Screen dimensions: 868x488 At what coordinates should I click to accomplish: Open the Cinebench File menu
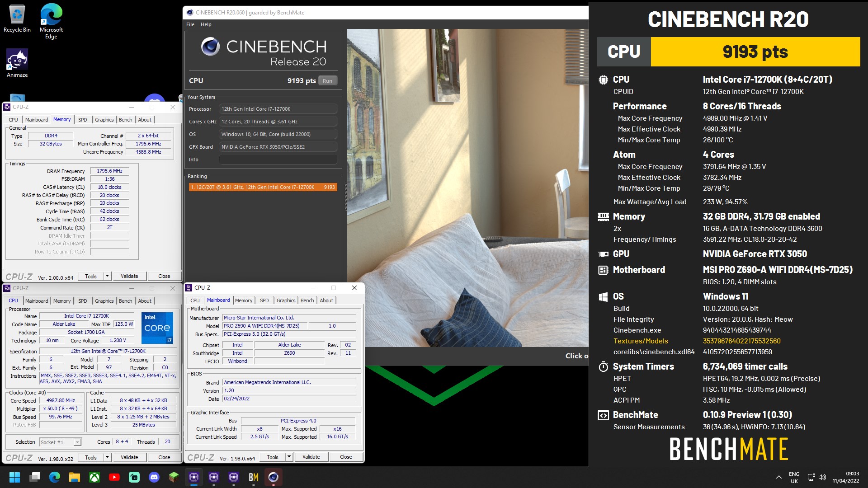pyautogui.click(x=190, y=24)
